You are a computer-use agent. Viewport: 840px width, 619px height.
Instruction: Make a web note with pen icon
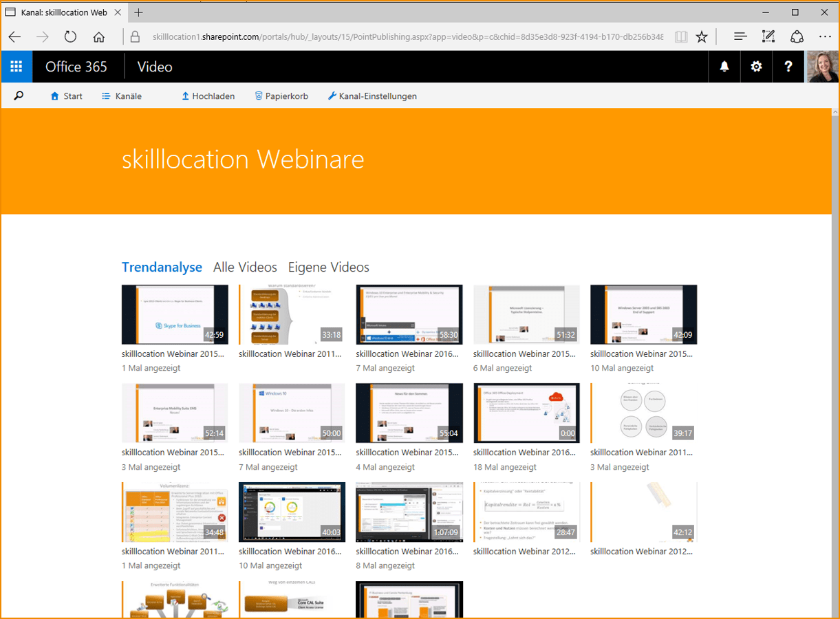tap(768, 37)
